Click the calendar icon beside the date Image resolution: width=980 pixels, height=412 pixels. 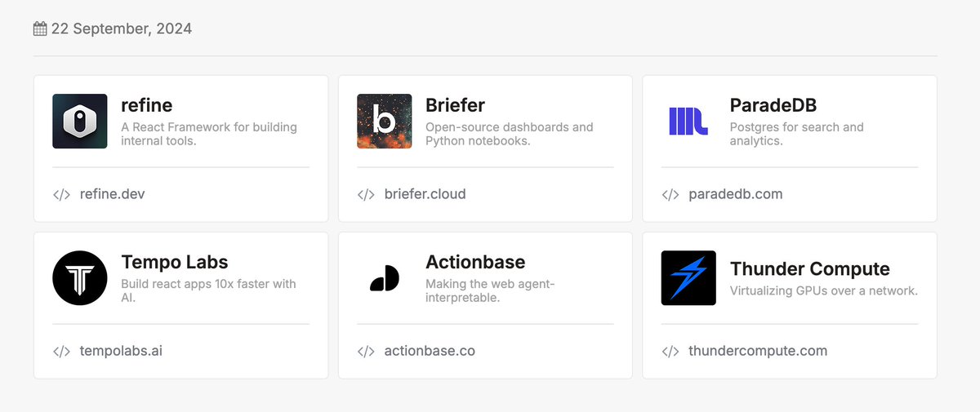40,29
